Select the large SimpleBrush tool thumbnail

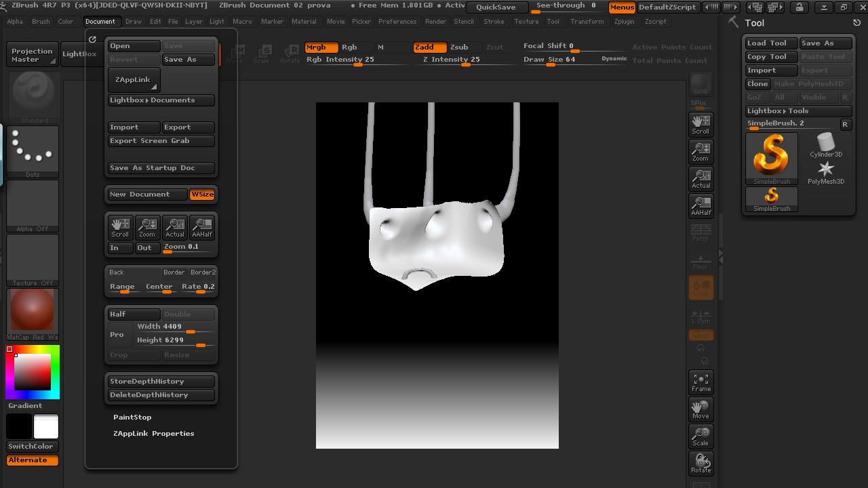tap(772, 159)
